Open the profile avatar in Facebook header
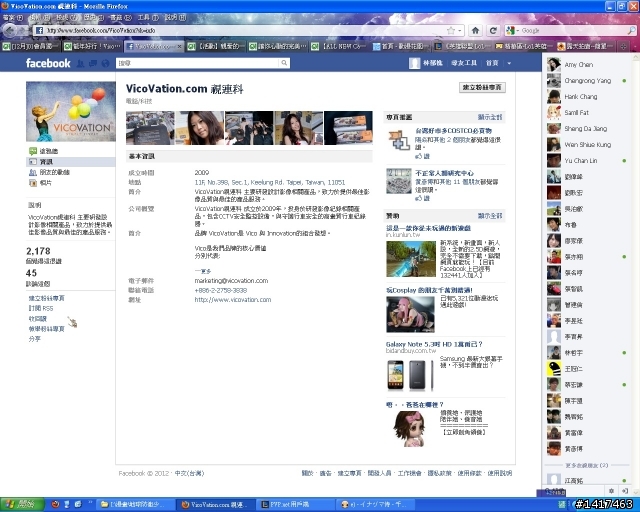640x512 pixels. (415, 63)
